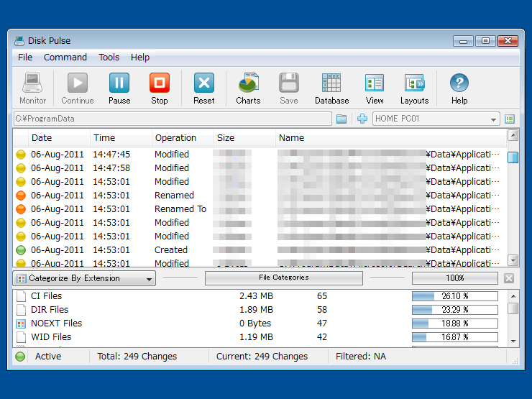Open the Tools menu

pyautogui.click(x=109, y=58)
